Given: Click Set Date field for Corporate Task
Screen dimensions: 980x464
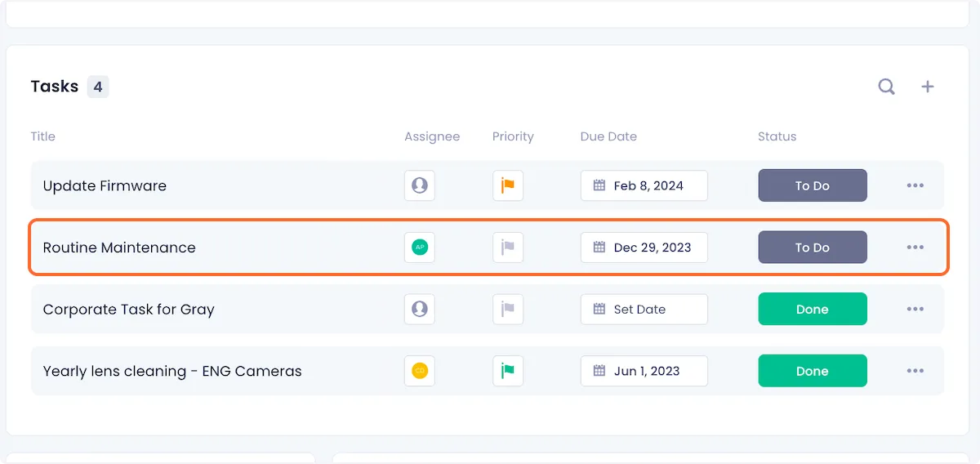Looking at the screenshot, I should click(x=644, y=310).
